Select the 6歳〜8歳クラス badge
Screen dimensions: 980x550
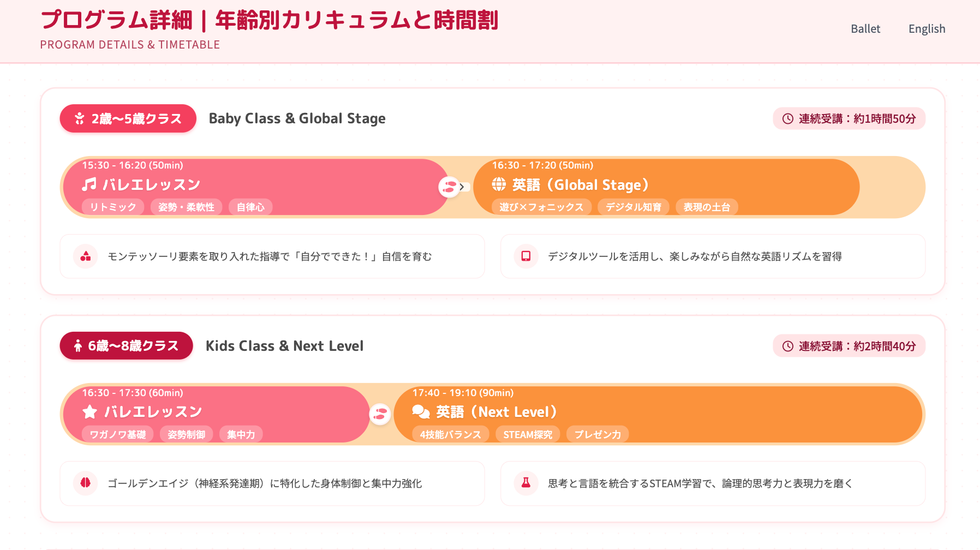coord(127,346)
